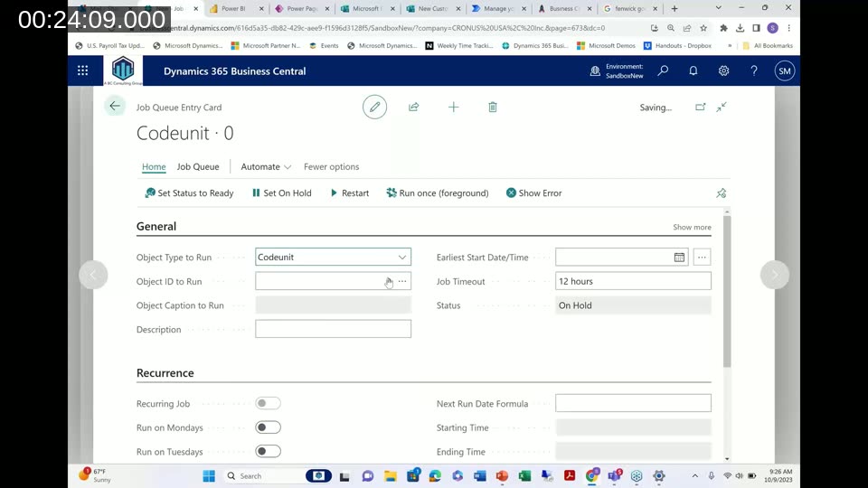Click the Job Timeout field
This screenshot has width=868, height=488.
pos(633,281)
